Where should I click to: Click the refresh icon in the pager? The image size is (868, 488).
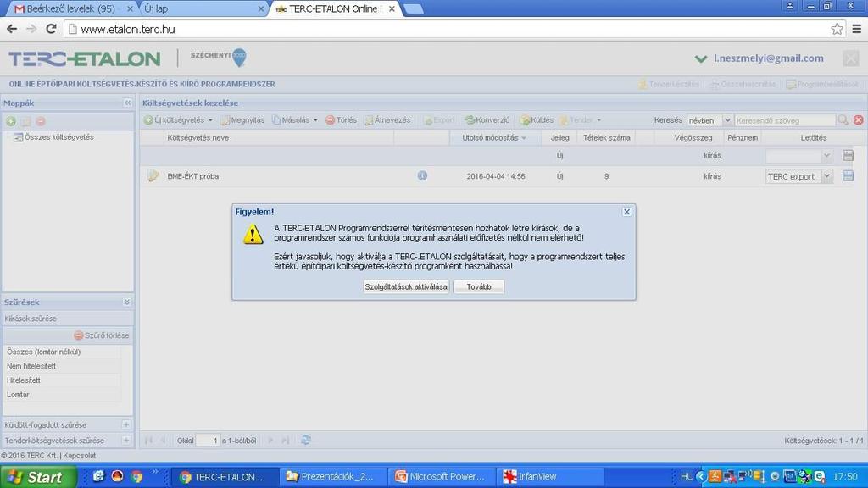point(305,440)
